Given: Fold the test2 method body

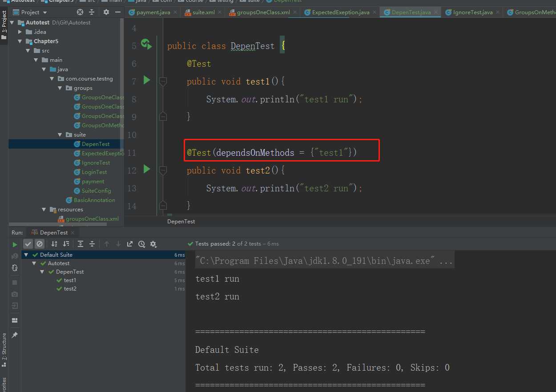Looking at the screenshot, I should [x=163, y=170].
